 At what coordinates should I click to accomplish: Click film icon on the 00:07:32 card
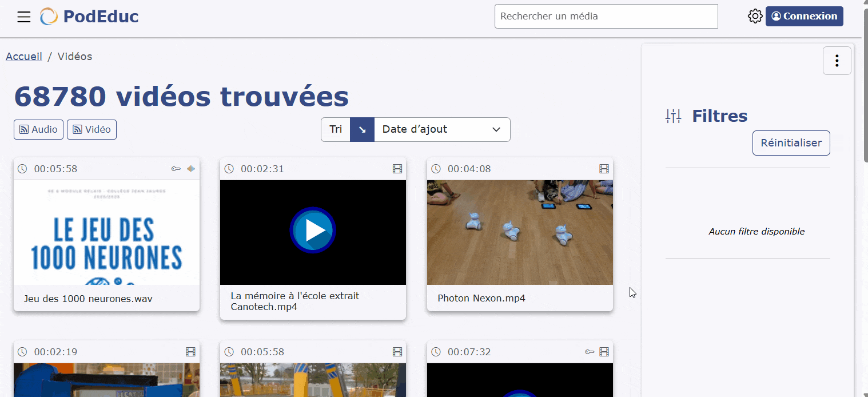[604, 352]
